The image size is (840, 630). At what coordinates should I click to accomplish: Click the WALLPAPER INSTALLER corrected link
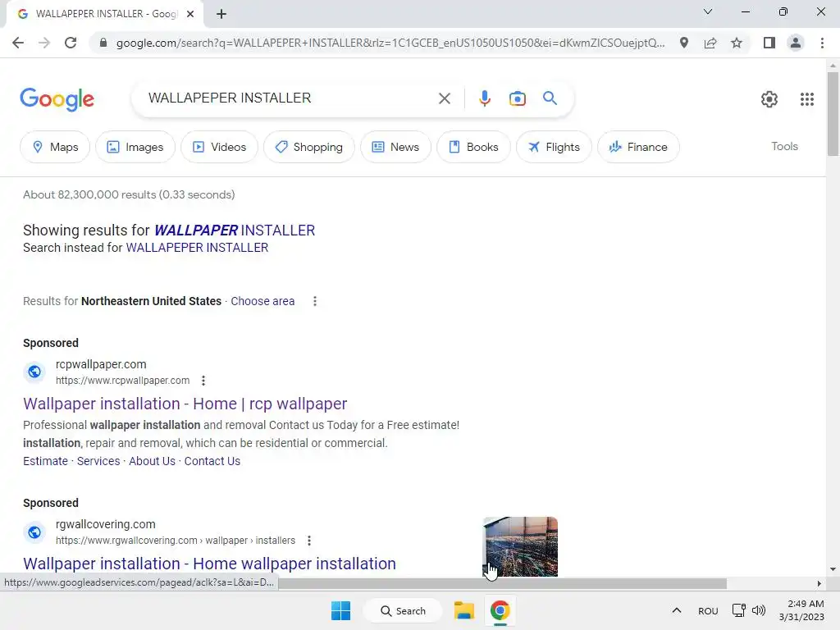tap(235, 231)
